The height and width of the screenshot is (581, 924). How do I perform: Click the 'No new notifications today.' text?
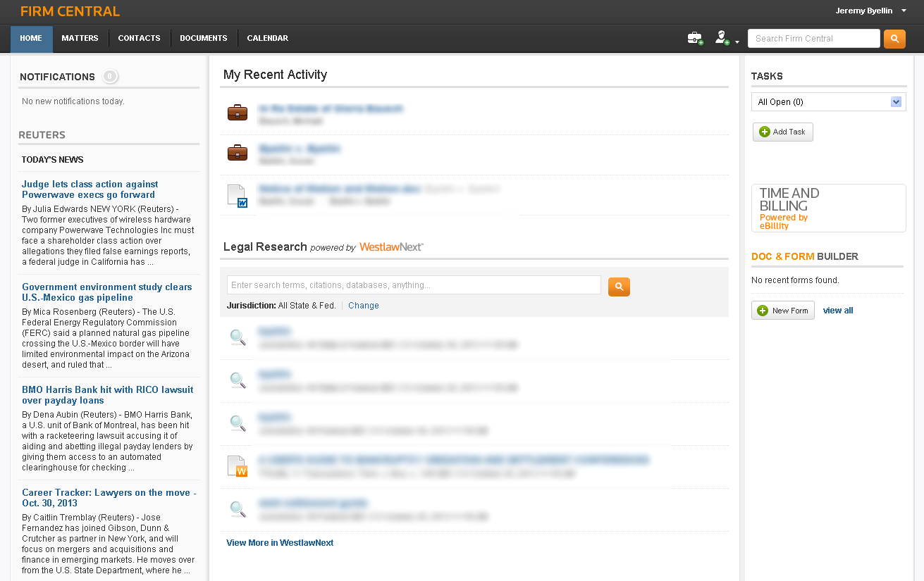tap(73, 101)
